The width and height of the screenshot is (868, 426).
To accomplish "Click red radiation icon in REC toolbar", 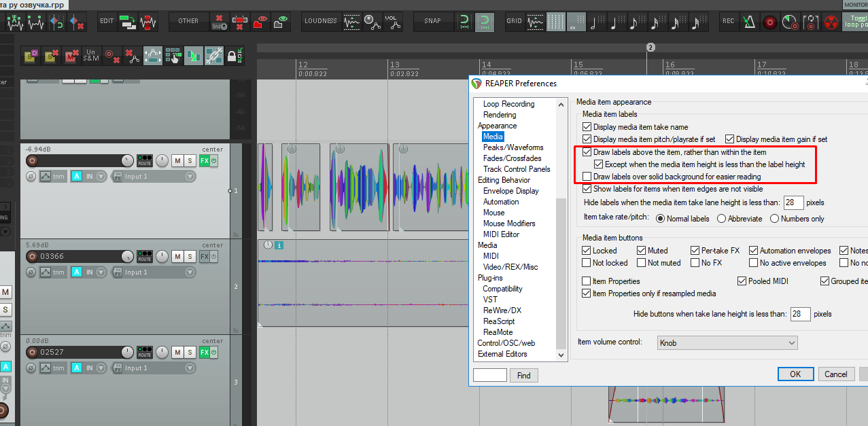I will point(831,22).
